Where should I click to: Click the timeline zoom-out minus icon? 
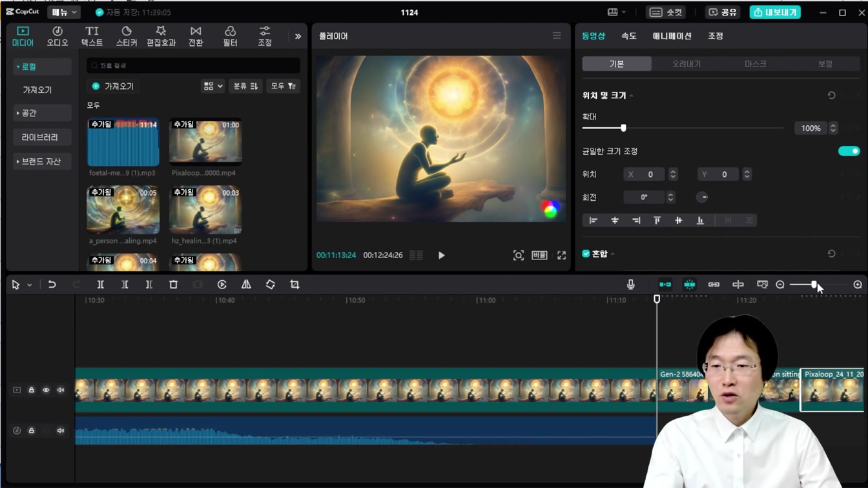coord(780,285)
